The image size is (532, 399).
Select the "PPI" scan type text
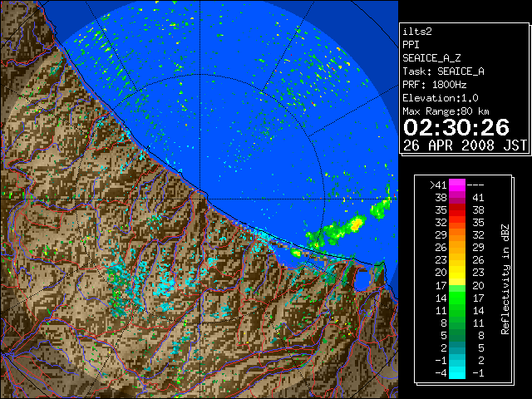click(411, 45)
